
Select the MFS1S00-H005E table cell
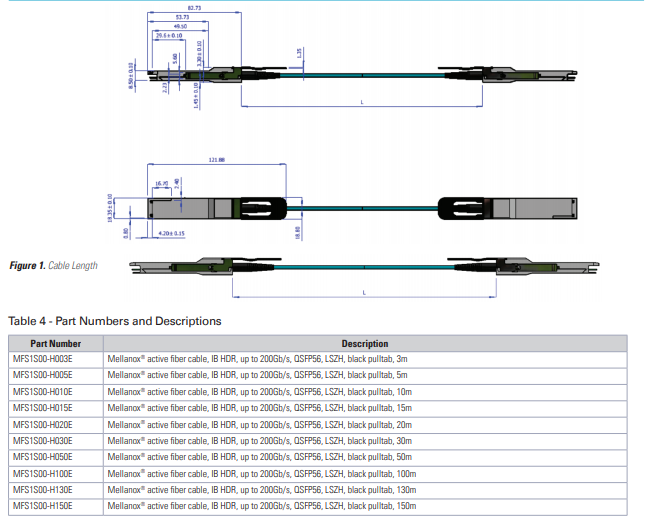(x=42, y=374)
